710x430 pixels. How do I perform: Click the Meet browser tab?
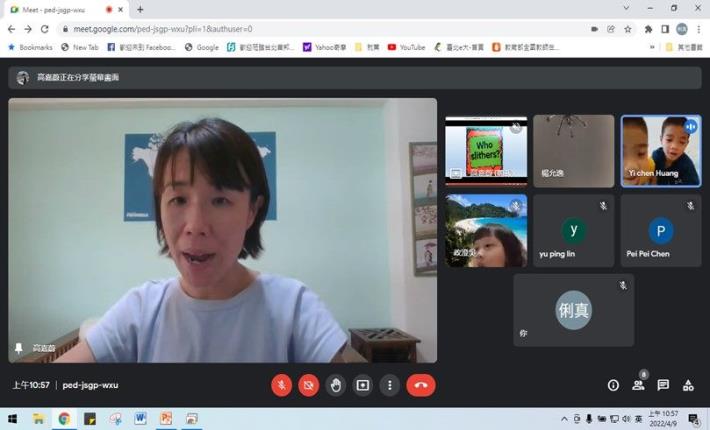[60, 9]
